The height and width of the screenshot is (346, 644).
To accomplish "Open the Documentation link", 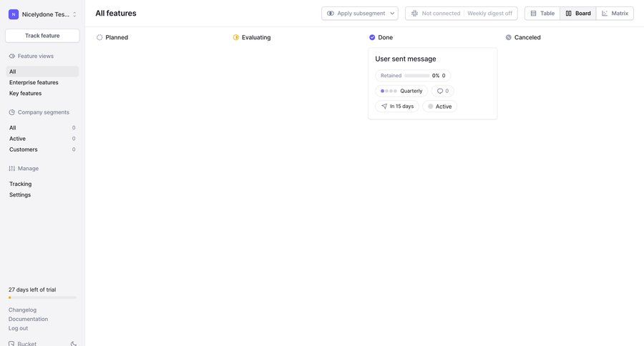I will coord(29,319).
